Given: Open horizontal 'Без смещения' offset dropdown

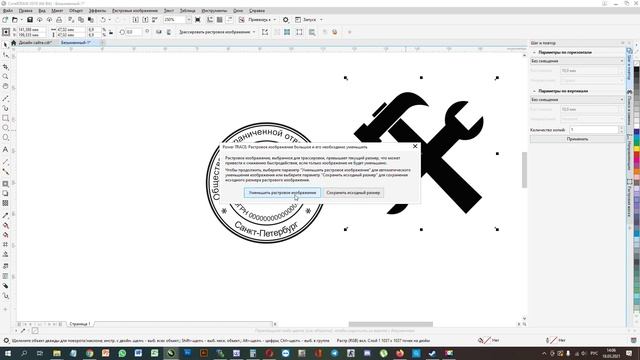Looking at the screenshot, I should [577, 61].
